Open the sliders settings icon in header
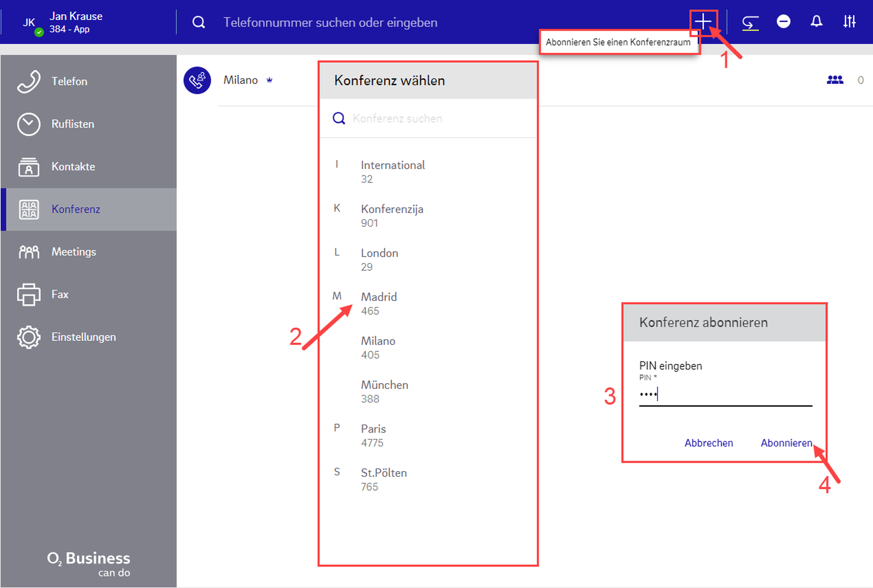Viewport: 873px width, 588px height. point(849,21)
